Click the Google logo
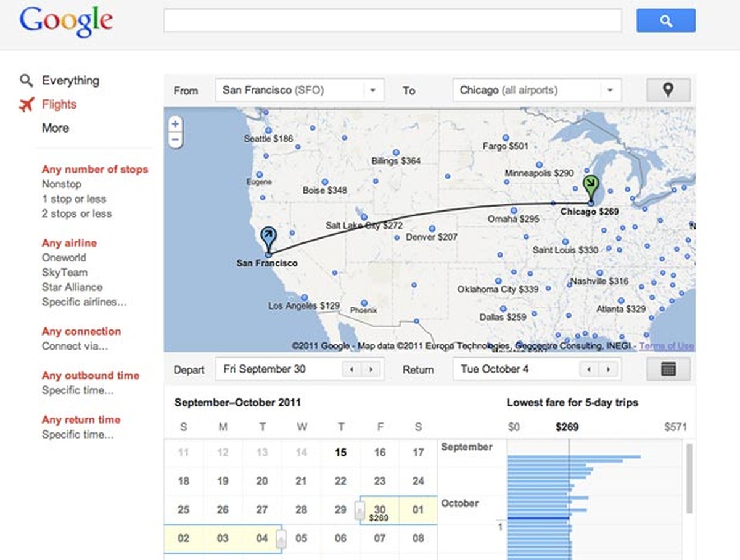 65,21
